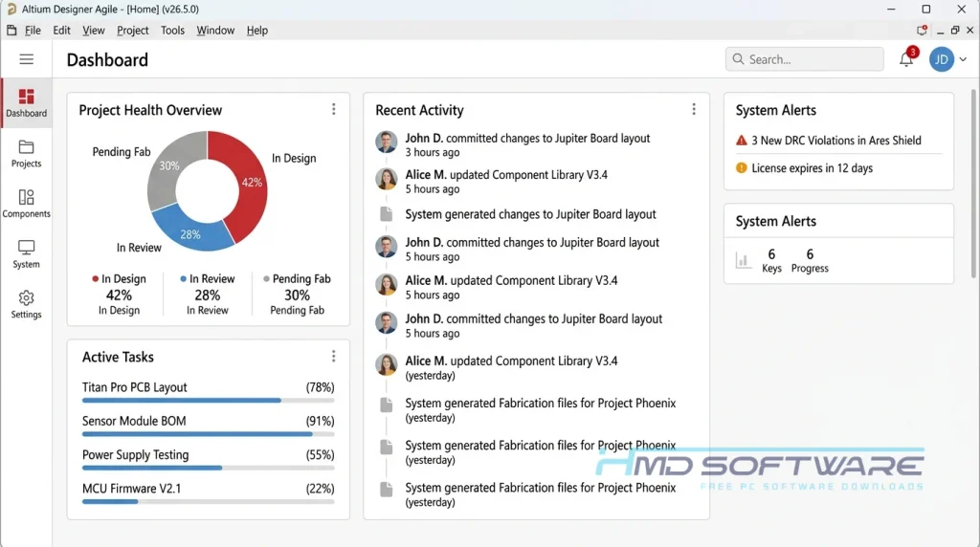Select Dashboard in the sidebar
This screenshot has height=547, width=980.
click(x=26, y=103)
